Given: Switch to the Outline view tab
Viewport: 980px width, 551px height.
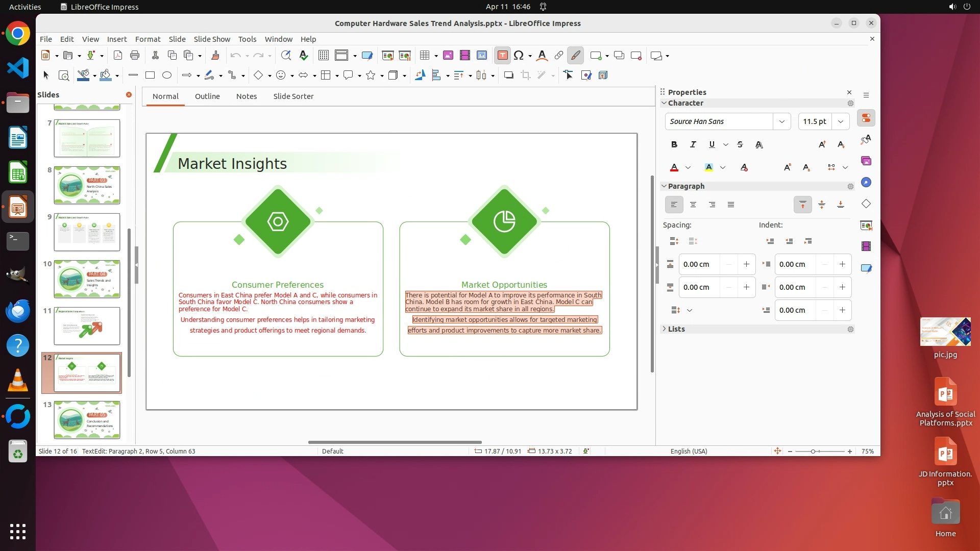Looking at the screenshot, I should (207, 96).
